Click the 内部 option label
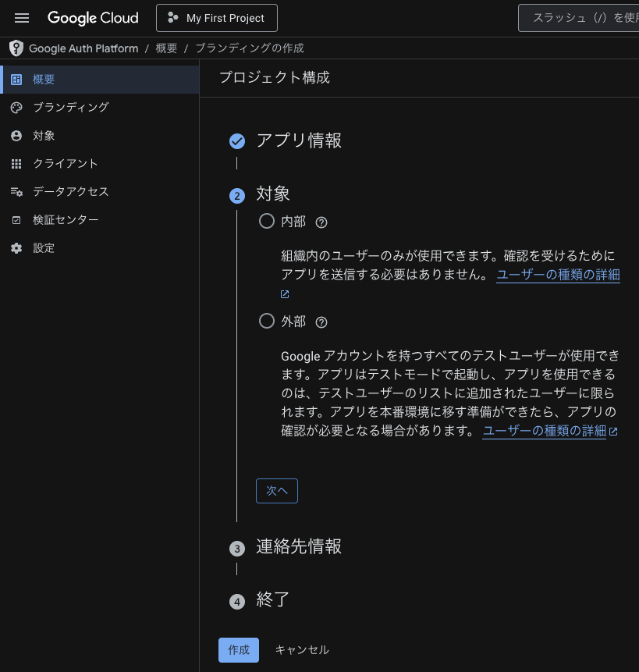The height and width of the screenshot is (672, 639). tap(293, 222)
